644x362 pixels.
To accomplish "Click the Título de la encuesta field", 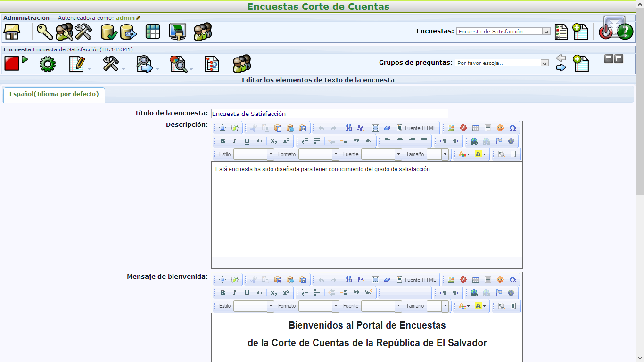I will pos(330,114).
